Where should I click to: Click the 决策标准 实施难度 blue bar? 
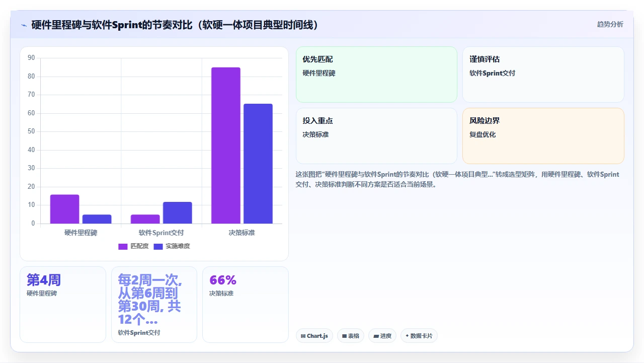point(258,164)
